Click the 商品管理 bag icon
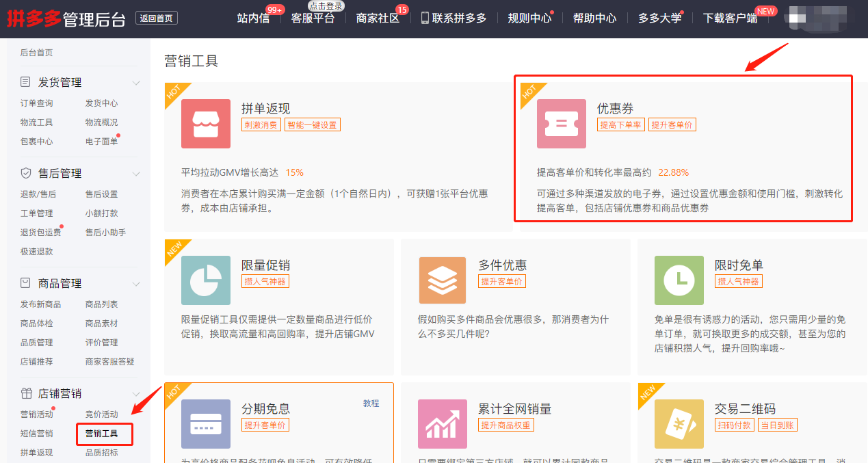The height and width of the screenshot is (463, 868). pos(26,283)
